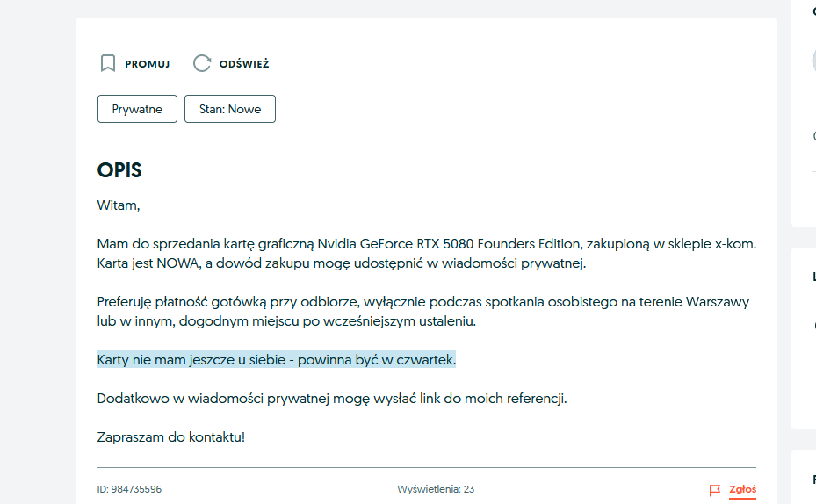Click the OPIS section heading
This screenshot has width=816, height=504.
(x=119, y=170)
